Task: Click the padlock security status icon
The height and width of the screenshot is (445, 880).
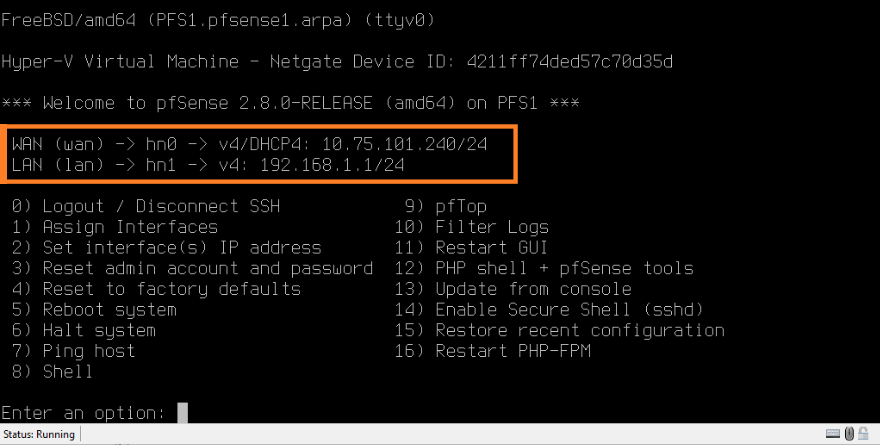Action: pyautogui.click(x=864, y=434)
